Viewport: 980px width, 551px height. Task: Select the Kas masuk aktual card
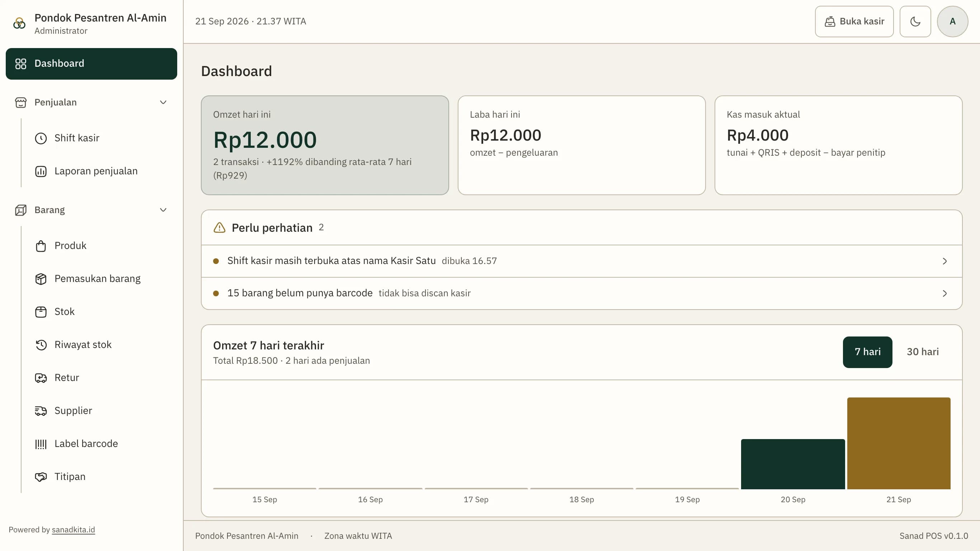pyautogui.click(x=838, y=145)
